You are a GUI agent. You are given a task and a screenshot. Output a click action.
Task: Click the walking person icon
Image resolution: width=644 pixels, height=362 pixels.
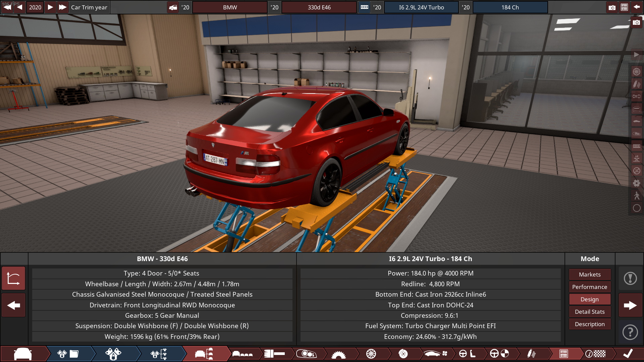click(636, 195)
